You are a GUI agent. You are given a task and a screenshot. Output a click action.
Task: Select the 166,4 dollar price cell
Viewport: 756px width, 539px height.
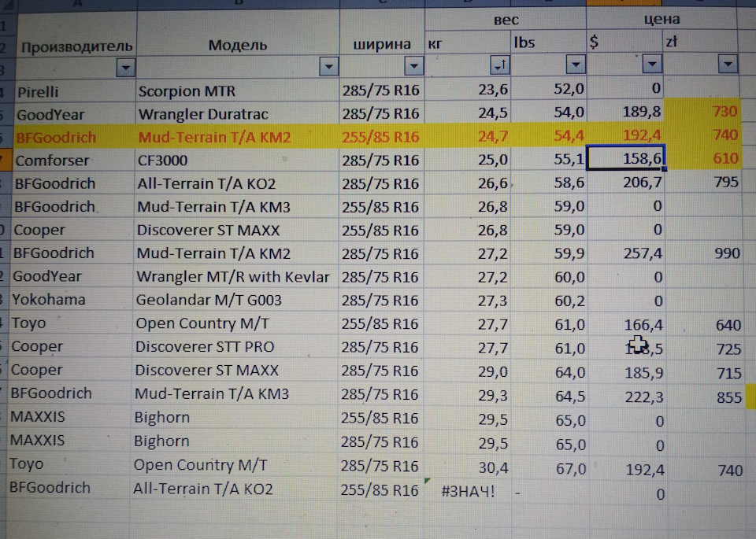tap(628, 325)
